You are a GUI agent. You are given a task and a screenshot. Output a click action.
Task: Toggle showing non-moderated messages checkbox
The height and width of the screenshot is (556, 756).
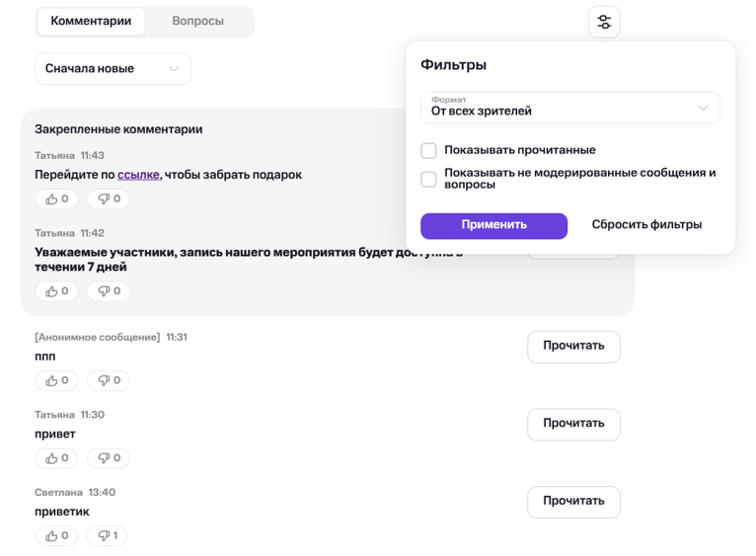[428, 179]
